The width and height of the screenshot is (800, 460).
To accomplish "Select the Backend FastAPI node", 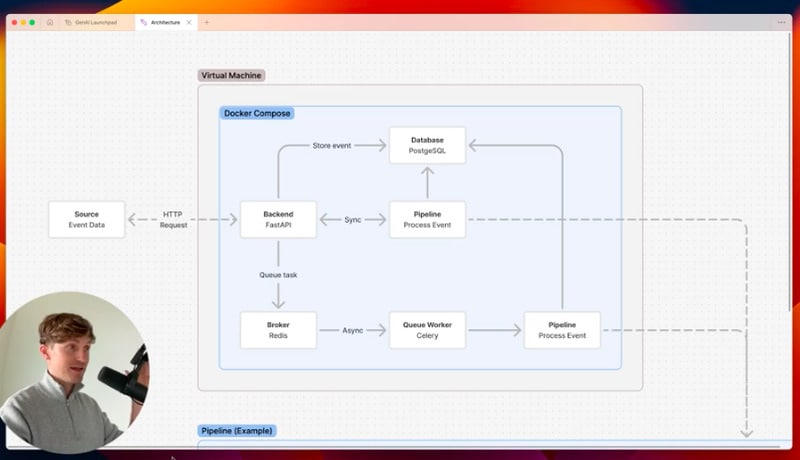I will [278, 220].
